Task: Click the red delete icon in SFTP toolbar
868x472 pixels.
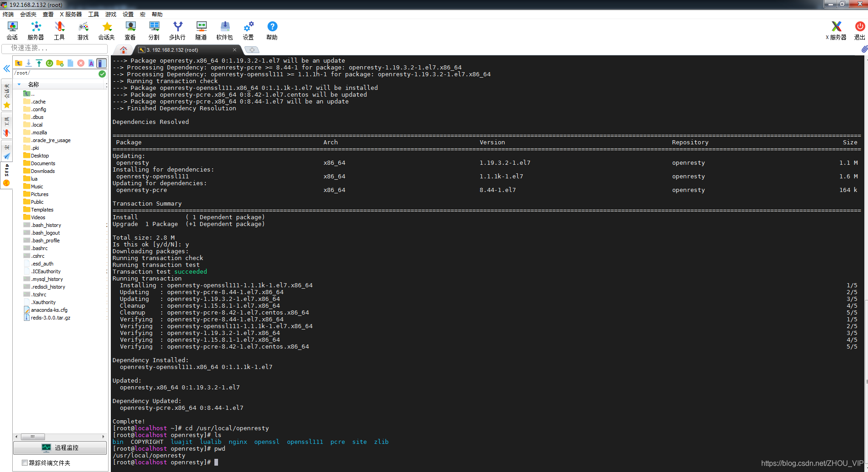Action: click(x=81, y=63)
